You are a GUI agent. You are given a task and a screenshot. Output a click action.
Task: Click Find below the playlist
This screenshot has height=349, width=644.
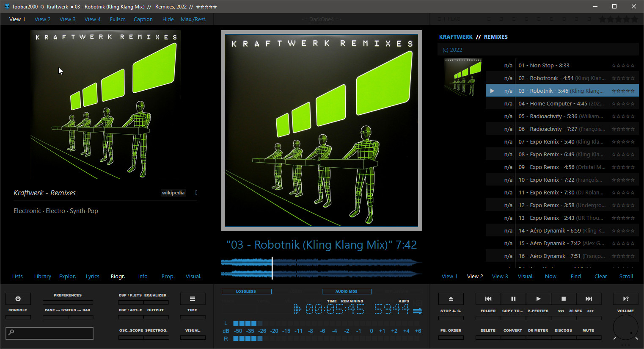pos(576,276)
